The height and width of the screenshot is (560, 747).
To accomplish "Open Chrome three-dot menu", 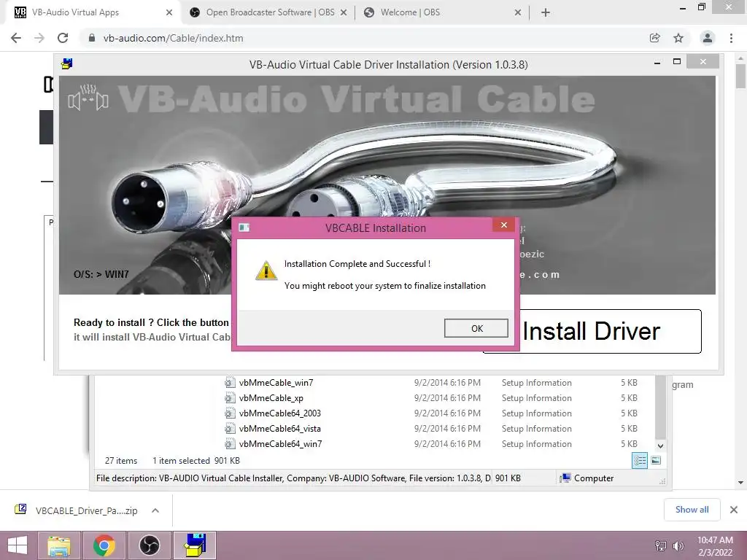I will click(x=731, y=38).
